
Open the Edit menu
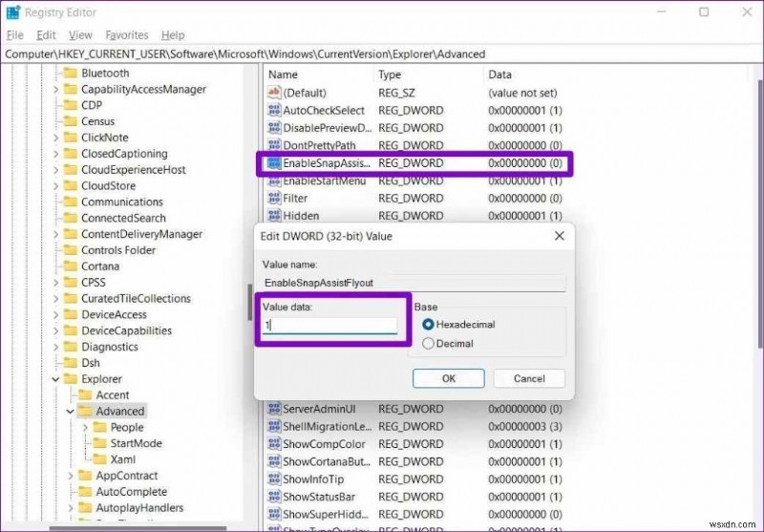tap(46, 35)
